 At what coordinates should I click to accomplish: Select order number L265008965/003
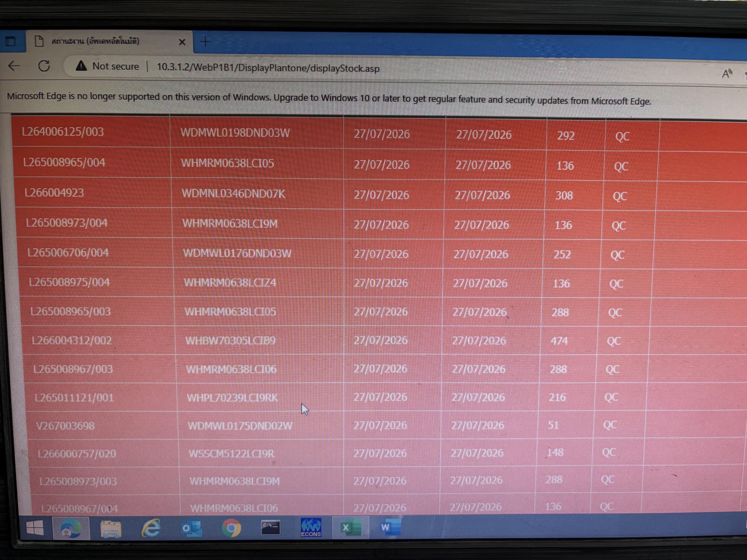click(71, 311)
